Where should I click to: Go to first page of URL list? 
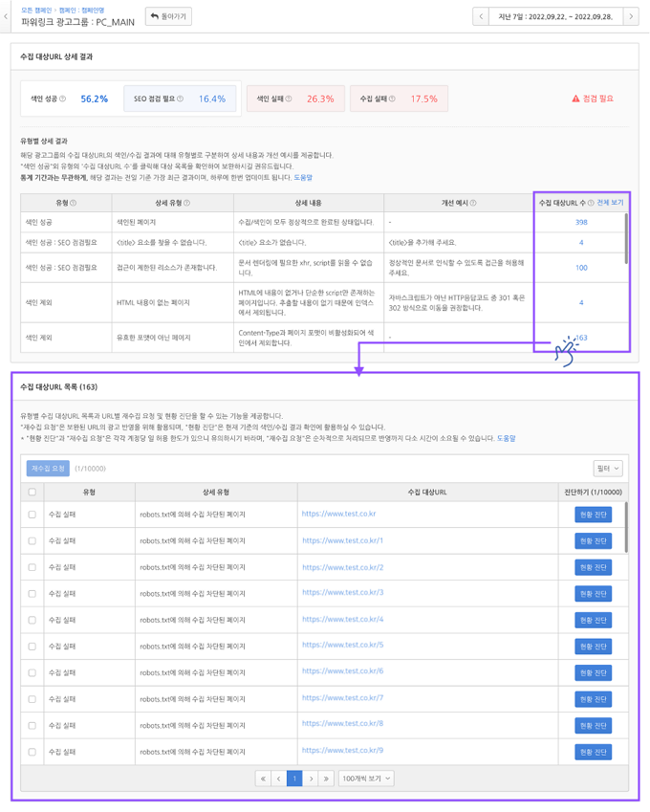point(263,779)
